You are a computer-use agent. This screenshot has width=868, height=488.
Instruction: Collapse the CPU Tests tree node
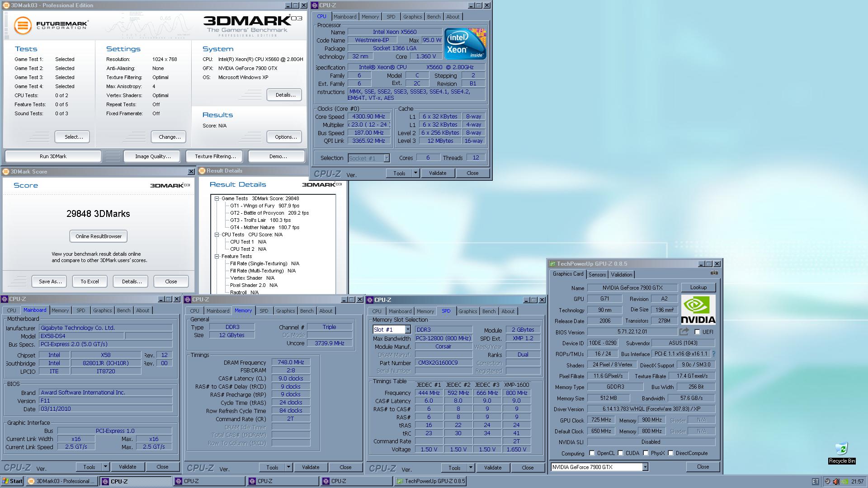point(217,235)
